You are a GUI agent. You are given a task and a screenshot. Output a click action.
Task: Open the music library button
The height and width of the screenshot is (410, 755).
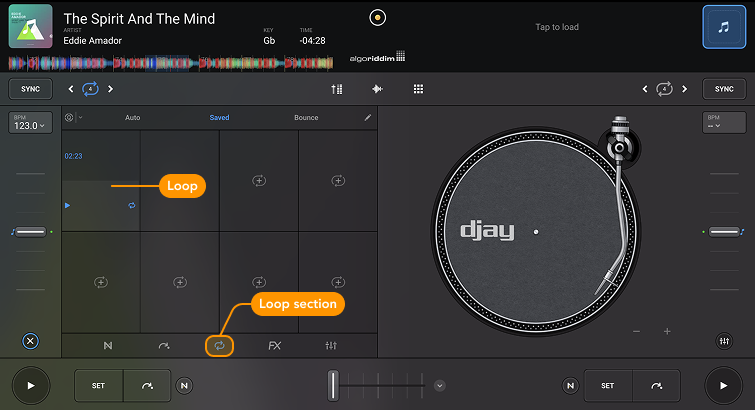click(x=723, y=27)
